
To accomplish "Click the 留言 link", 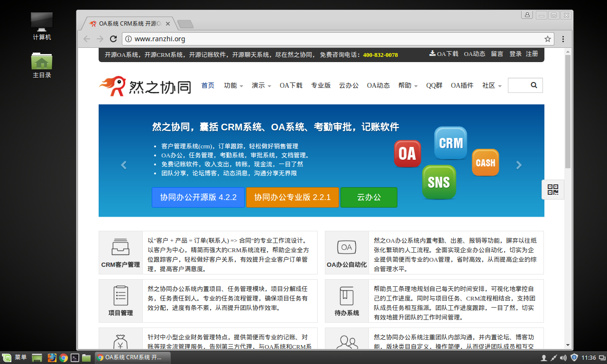I will [x=497, y=54].
